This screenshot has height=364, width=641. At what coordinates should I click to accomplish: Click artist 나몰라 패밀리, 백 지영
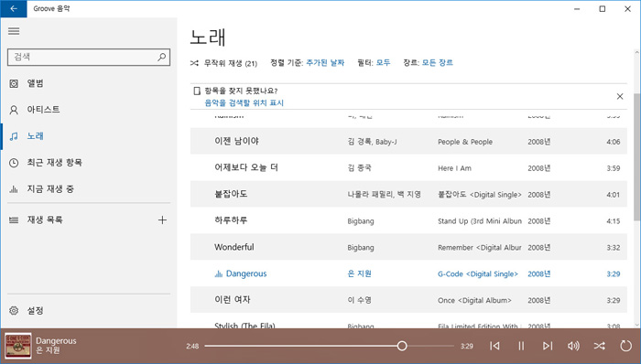[x=385, y=195]
